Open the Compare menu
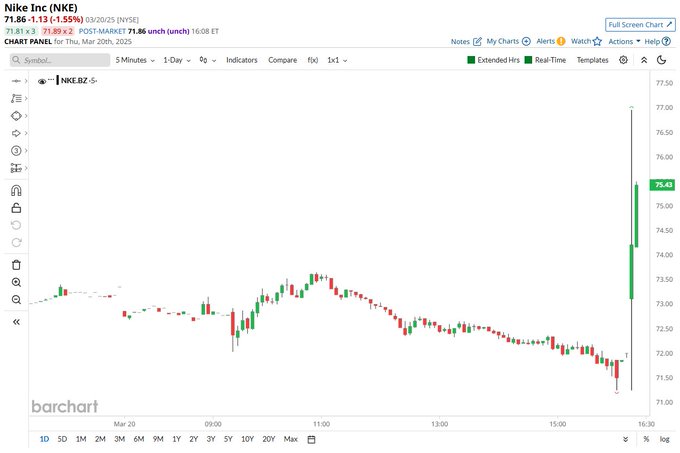The image size is (680, 453). 282,60
